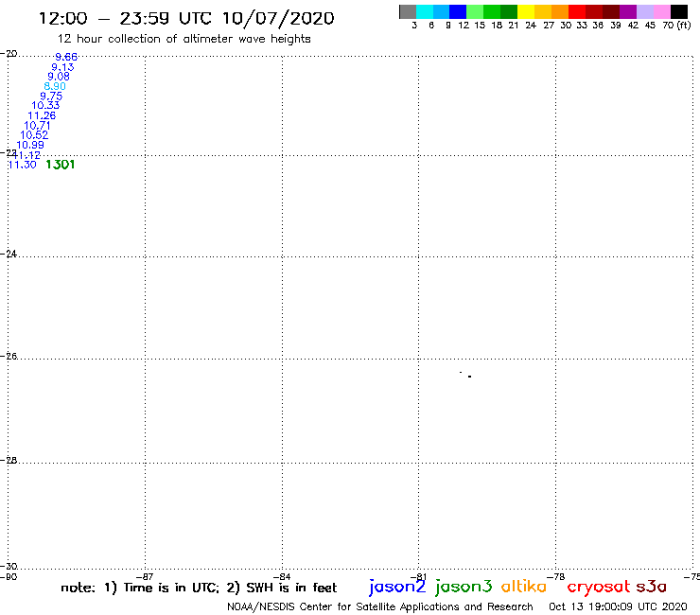700x615 pixels.
Task: Click the altika satellite legend label
Action: coord(523,586)
